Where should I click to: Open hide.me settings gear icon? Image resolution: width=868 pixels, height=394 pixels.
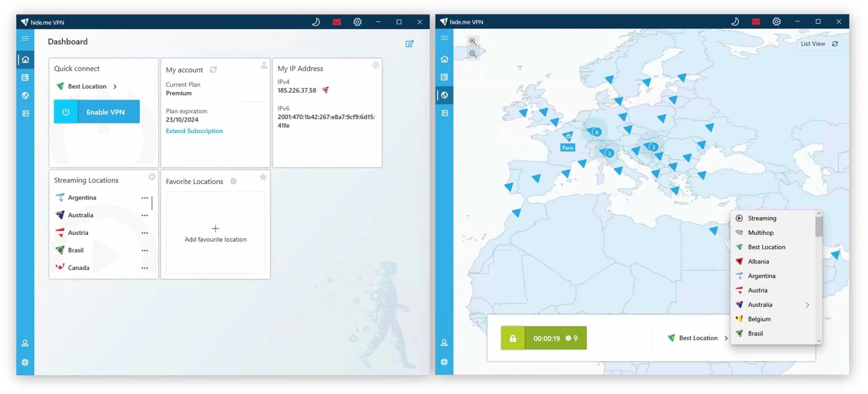pos(357,22)
